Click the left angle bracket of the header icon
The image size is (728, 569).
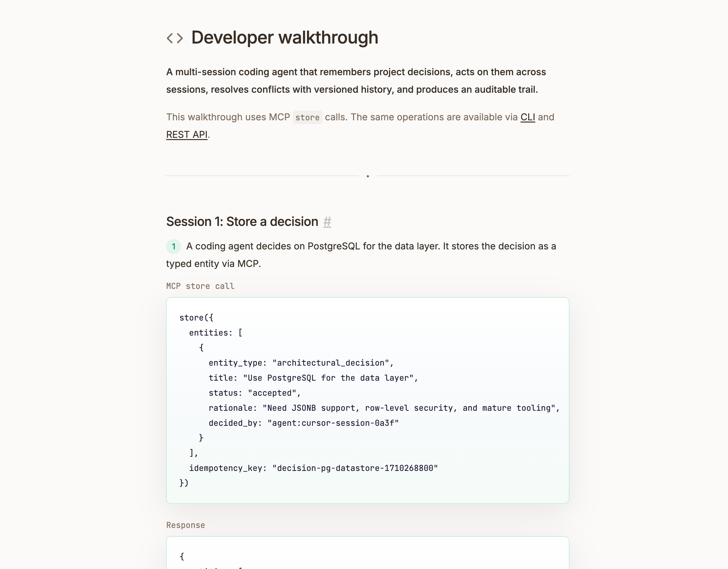coord(170,38)
